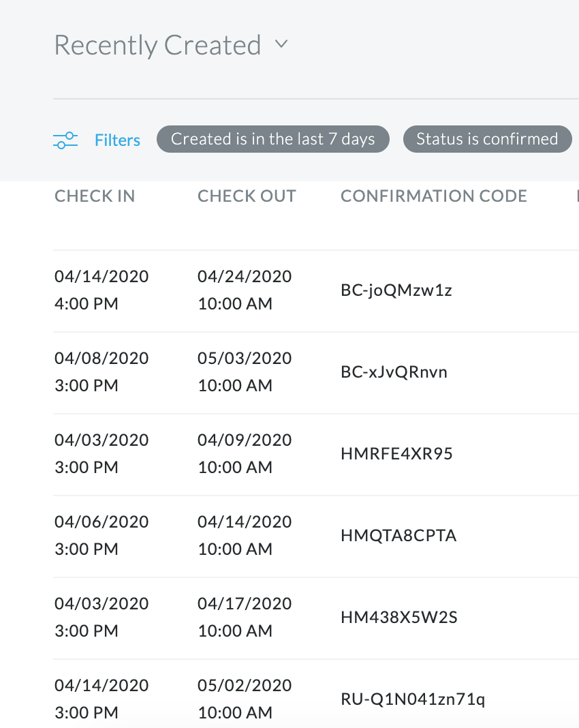Expand the Recently Created view dropdown chevron
This screenshot has width=579, height=728.
281,44
